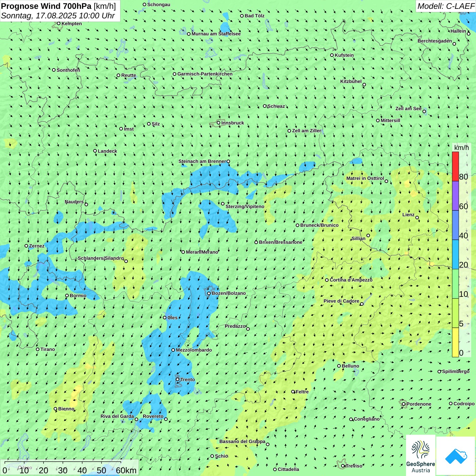Click the 'Hallein' label
The width and height of the screenshot is (476, 476).
tap(458, 31)
